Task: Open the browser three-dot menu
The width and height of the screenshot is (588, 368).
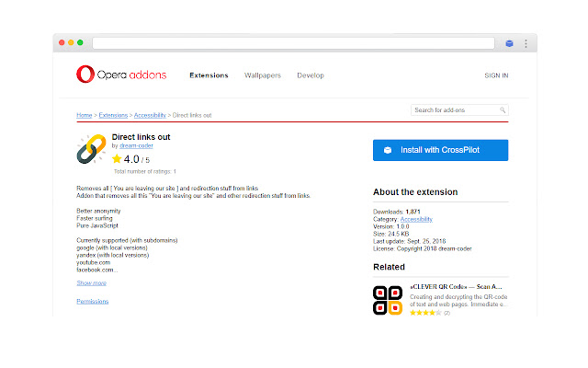Action: click(526, 43)
